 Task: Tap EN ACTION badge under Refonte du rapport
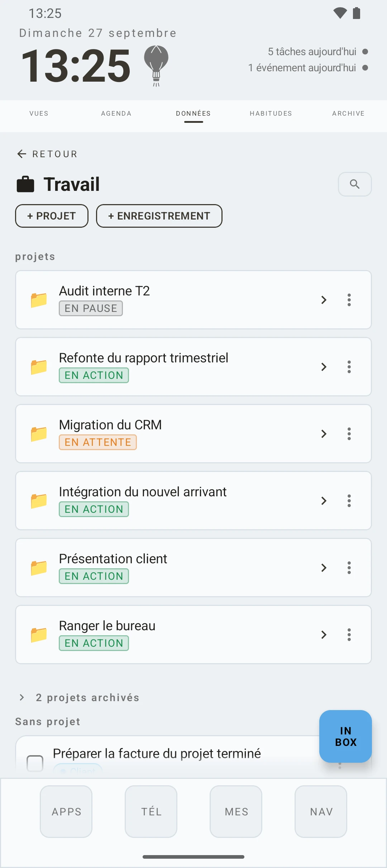[x=94, y=375]
